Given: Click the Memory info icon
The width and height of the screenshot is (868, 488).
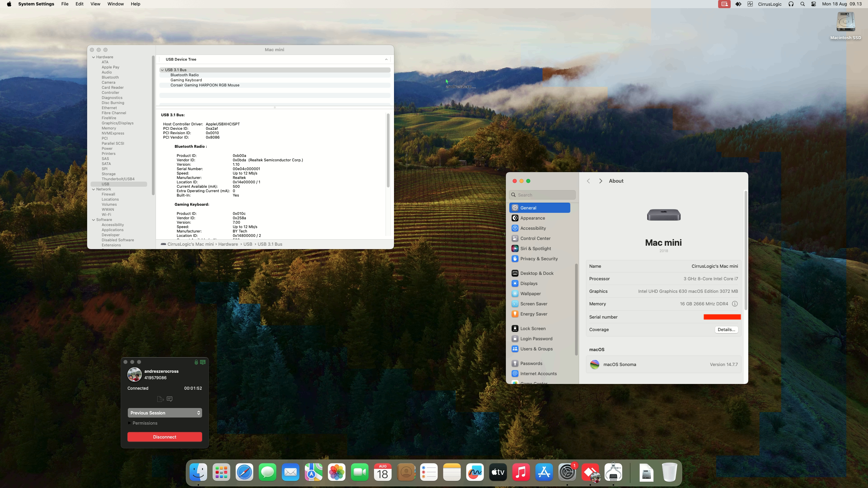Looking at the screenshot, I should pos(734,304).
